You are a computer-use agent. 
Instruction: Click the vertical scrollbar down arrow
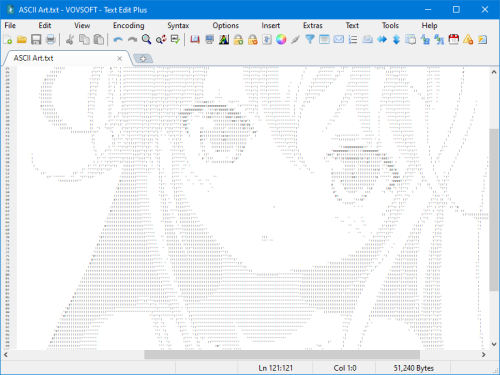click(x=494, y=344)
